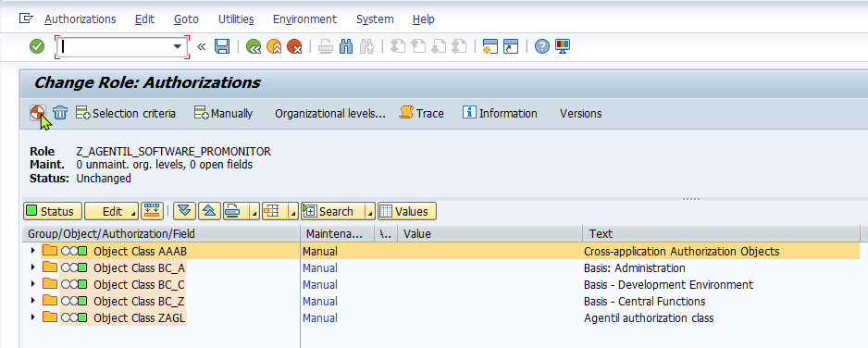Click the Customize Local Layout monitor icon
Viewport: 868px width, 348px height.
(563, 46)
